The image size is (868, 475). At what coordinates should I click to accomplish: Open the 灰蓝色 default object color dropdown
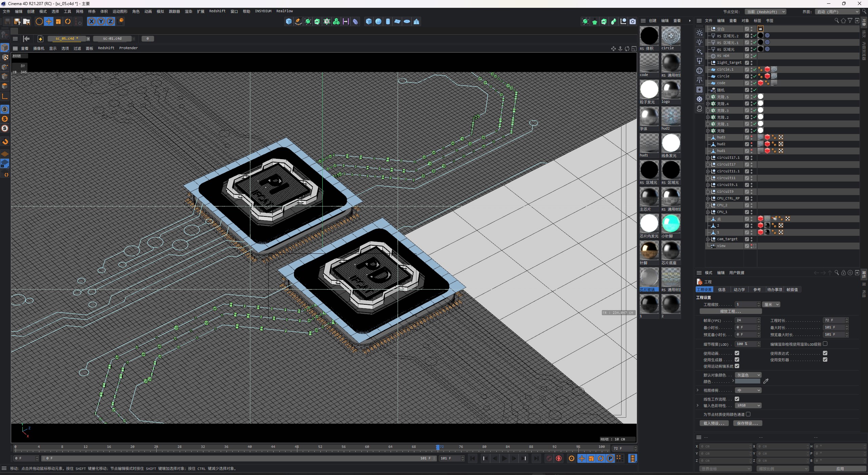coord(748,375)
